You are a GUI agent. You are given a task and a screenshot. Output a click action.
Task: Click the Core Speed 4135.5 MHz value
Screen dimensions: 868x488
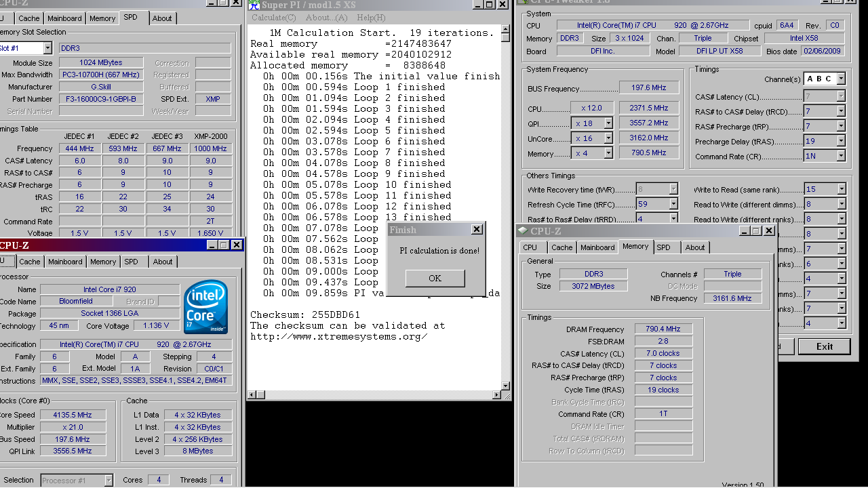[73, 415]
